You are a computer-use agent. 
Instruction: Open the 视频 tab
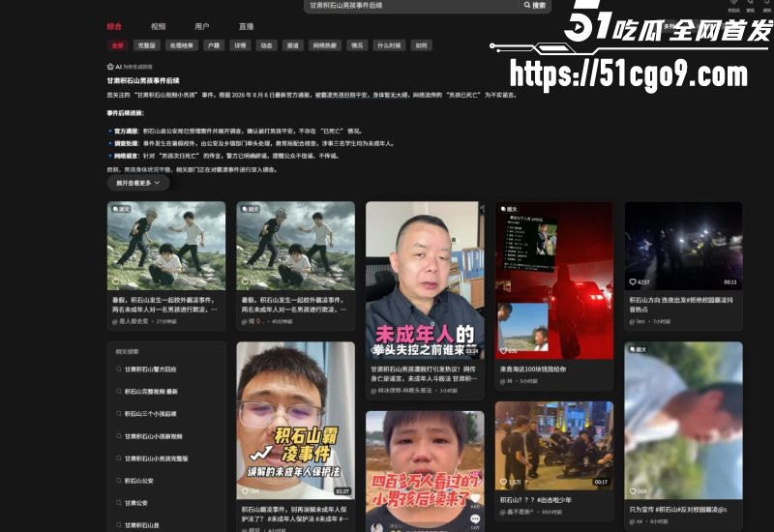(x=158, y=27)
